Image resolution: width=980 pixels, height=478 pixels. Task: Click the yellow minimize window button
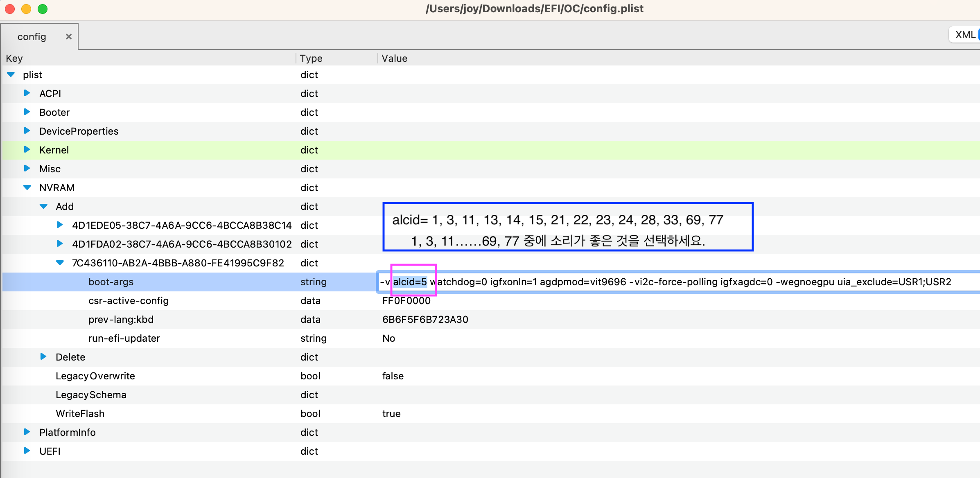pyautogui.click(x=26, y=9)
